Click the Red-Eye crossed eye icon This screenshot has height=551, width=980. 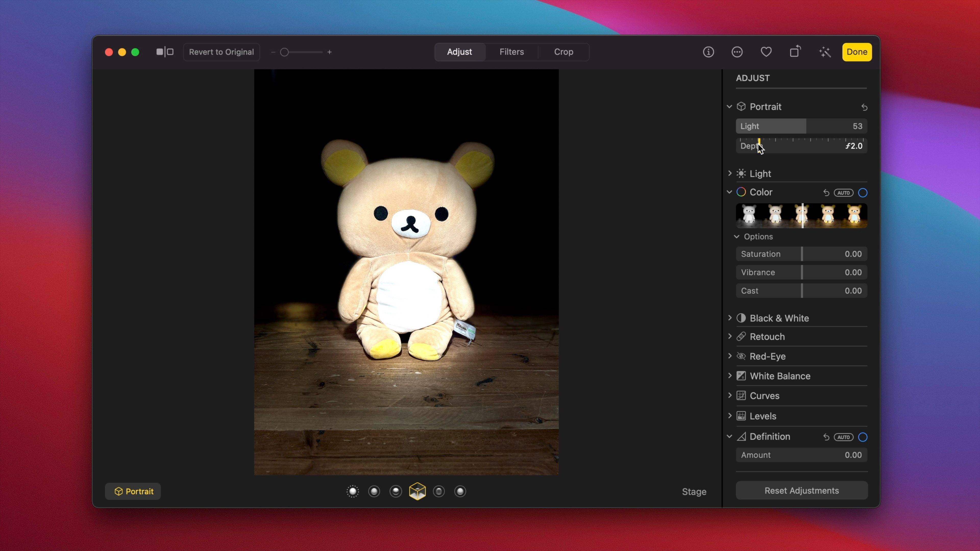(x=741, y=356)
